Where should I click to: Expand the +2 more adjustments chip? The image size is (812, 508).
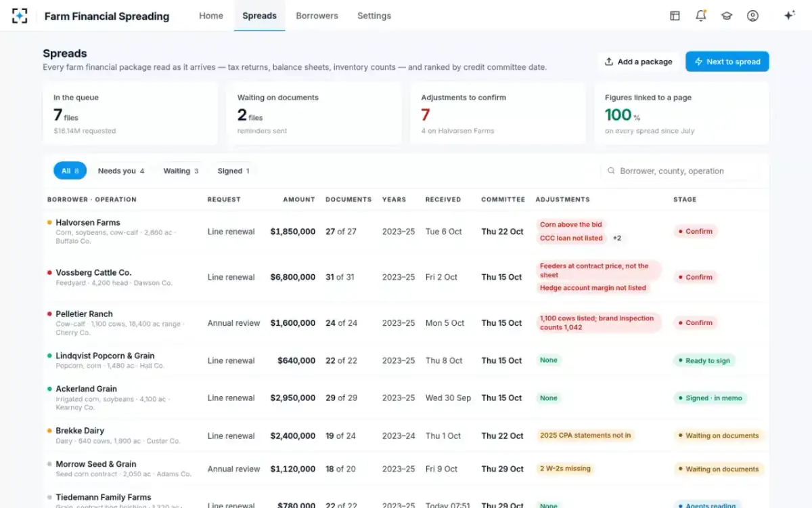coord(617,238)
